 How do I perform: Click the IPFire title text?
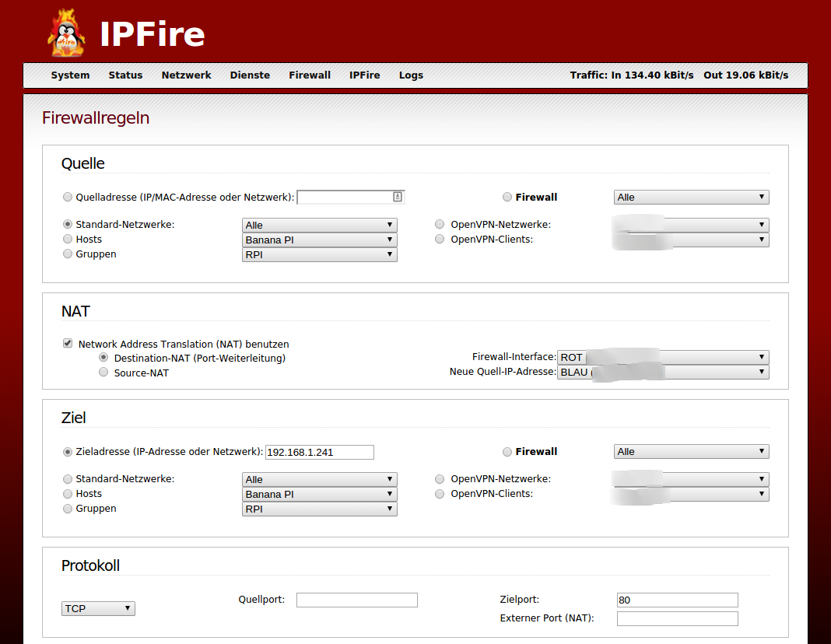point(153,34)
